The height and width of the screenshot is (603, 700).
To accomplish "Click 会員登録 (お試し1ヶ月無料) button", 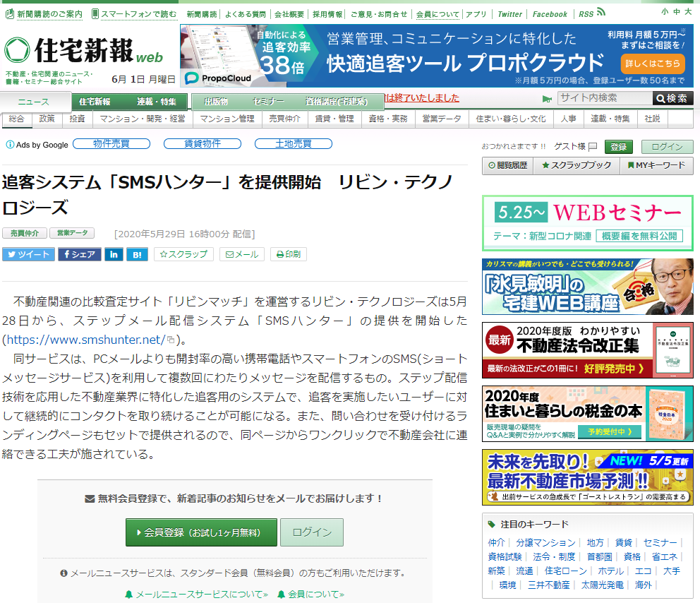I will [201, 532].
